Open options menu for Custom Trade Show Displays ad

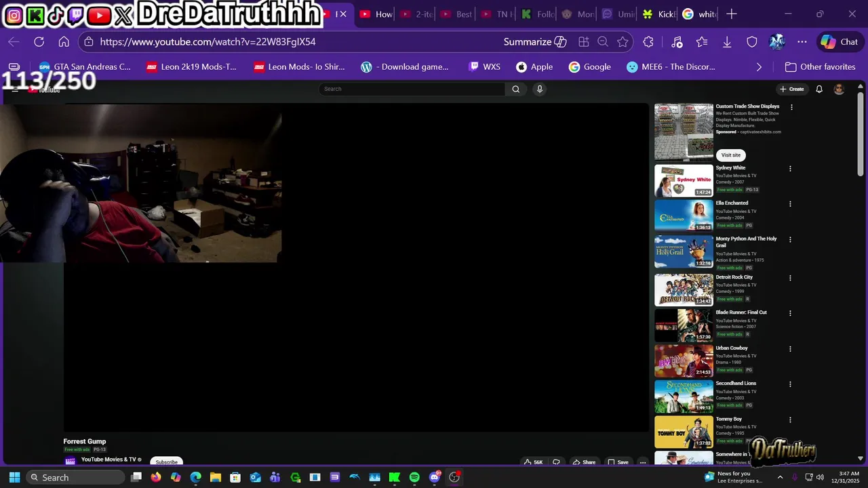tap(791, 107)
